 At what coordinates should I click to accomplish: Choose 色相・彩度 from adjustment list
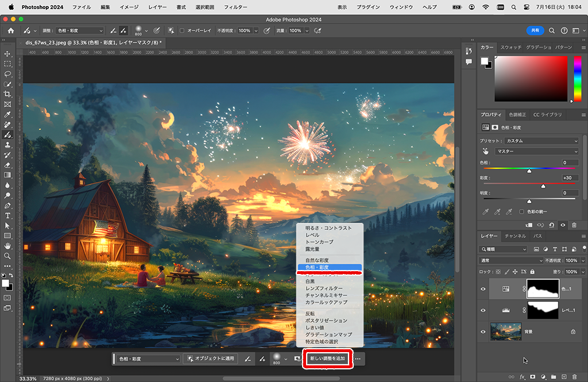coord(330,267)
